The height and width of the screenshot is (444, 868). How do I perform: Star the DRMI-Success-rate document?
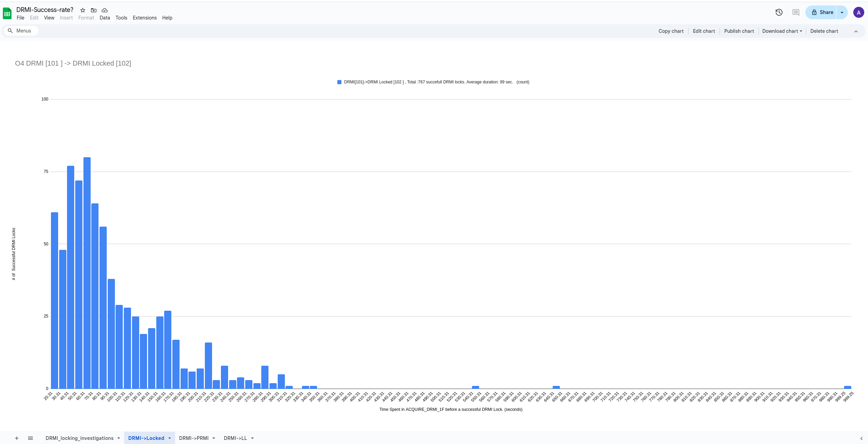[x=82, y=10]
